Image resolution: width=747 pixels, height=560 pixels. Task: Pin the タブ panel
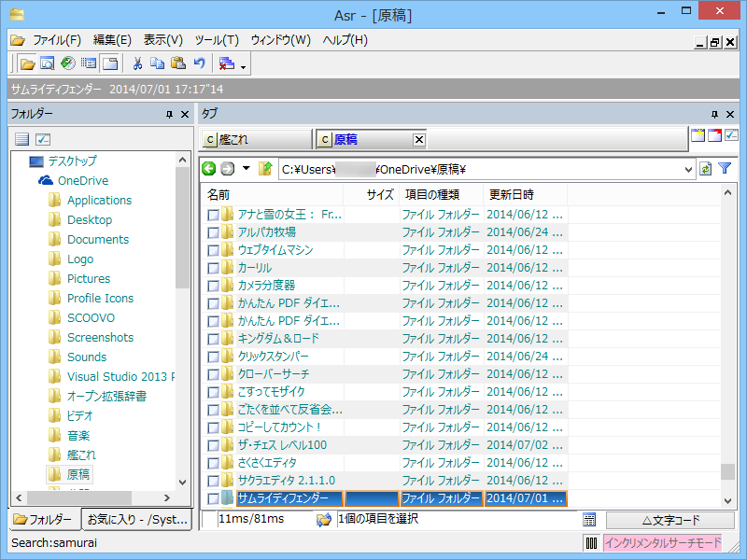[714, 114]
